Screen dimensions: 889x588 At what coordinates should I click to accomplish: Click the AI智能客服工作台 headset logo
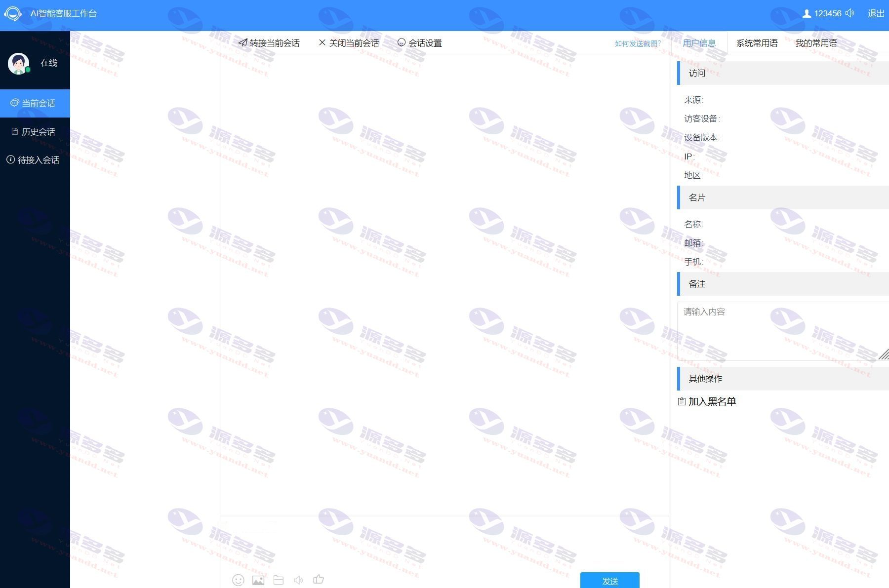(x=13, y=13)
